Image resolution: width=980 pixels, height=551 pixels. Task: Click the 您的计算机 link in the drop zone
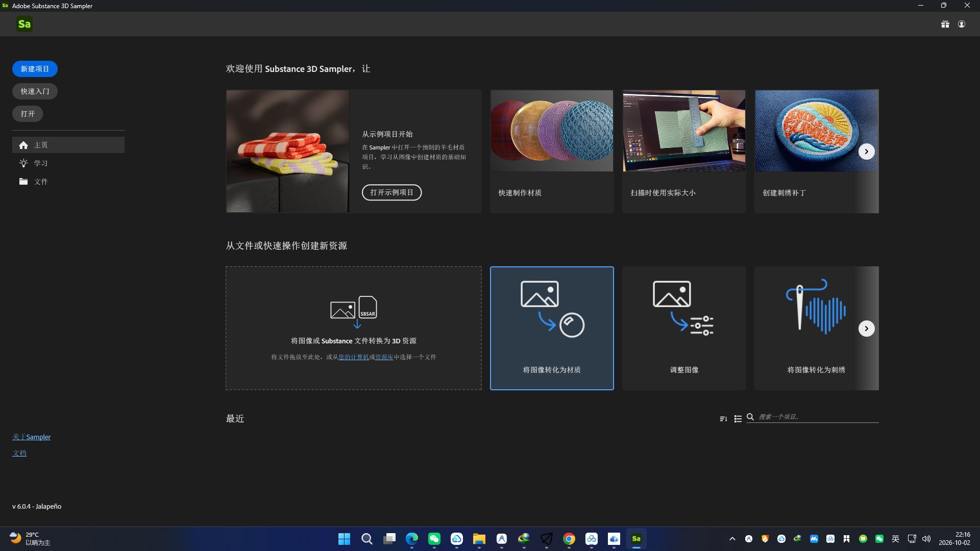click(353, 357)
